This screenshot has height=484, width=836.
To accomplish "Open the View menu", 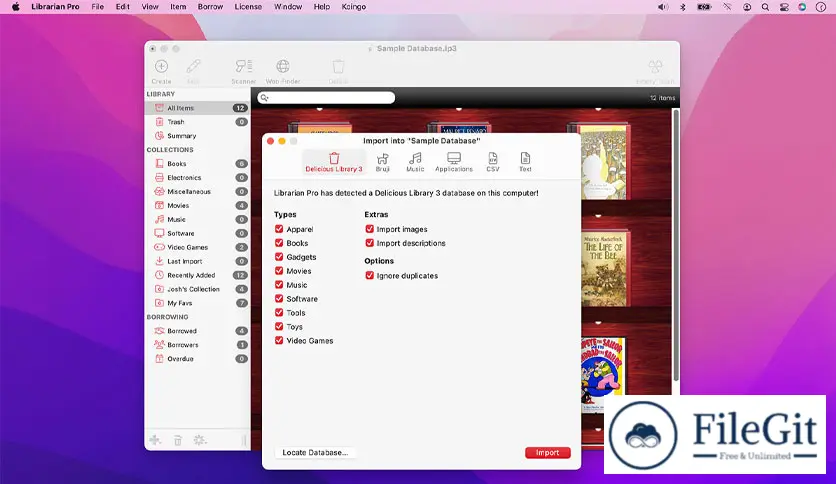I will [x=150, y=7].
